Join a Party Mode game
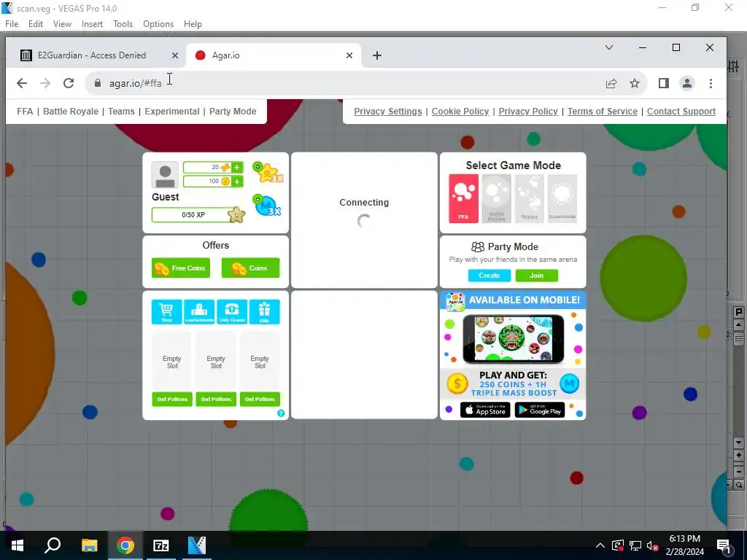The image size is (747, 560). tap(536, 275)
